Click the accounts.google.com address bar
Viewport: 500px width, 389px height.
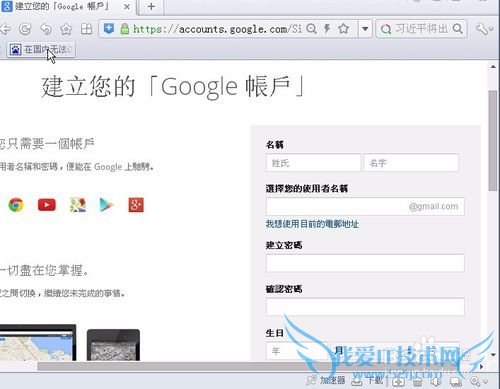pyautogui.click(x=217, y=29)
